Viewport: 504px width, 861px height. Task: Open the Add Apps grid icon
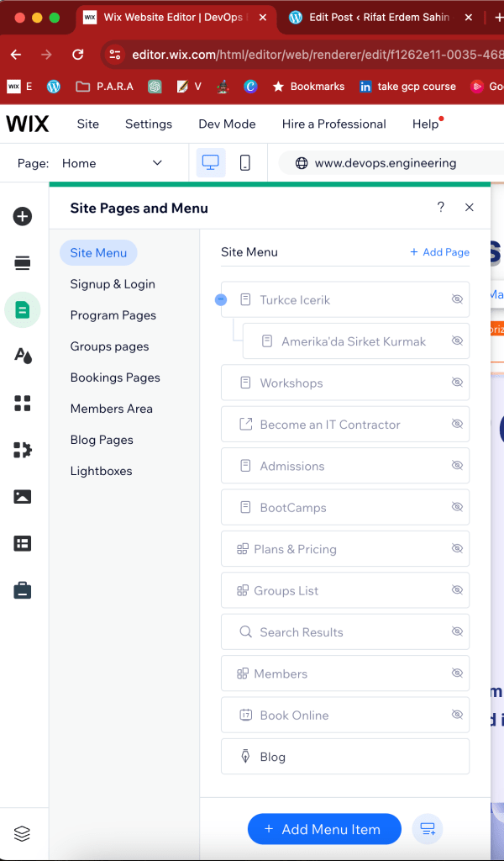tap(23, 403)
